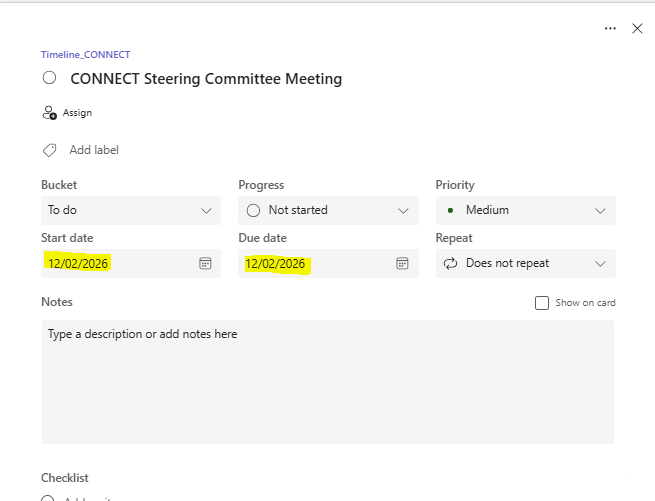Click the assign person icon
This screenshot has width=655, height=501.
point(50,113)
